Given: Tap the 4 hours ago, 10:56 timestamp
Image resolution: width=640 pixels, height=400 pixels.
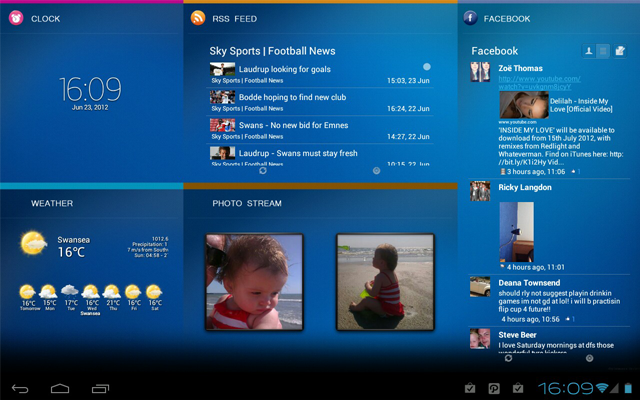Looking at the screenshot, I should (x=530, y=319).
